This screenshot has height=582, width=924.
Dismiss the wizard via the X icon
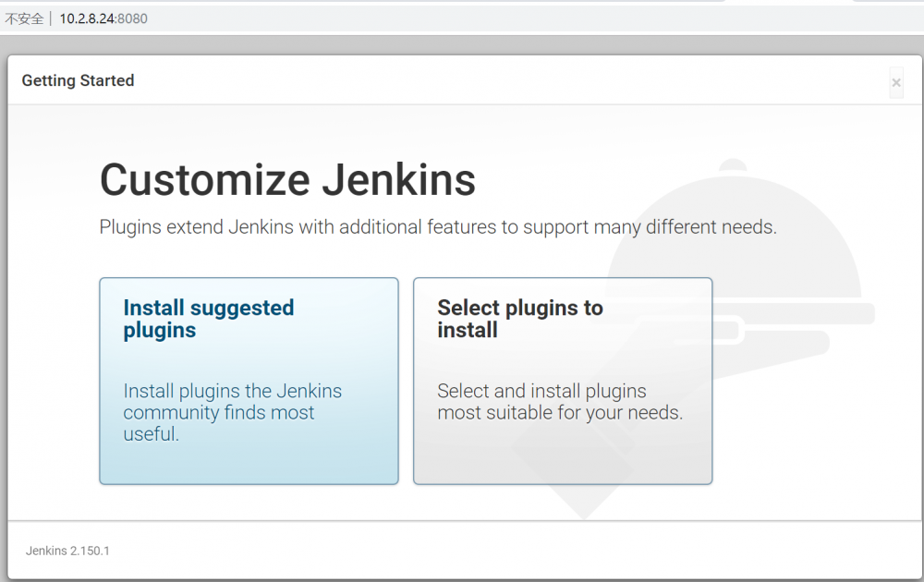(x=896, y=82)
